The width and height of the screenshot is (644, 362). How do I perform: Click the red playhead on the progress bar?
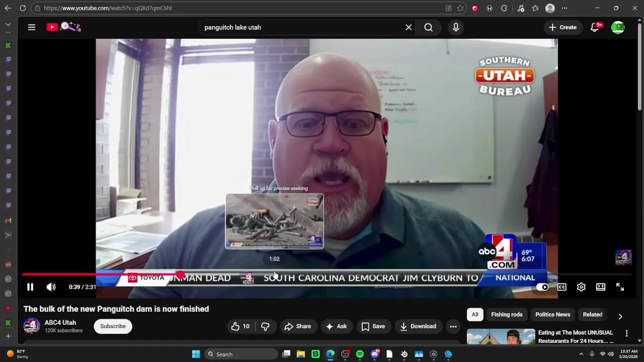180,275
